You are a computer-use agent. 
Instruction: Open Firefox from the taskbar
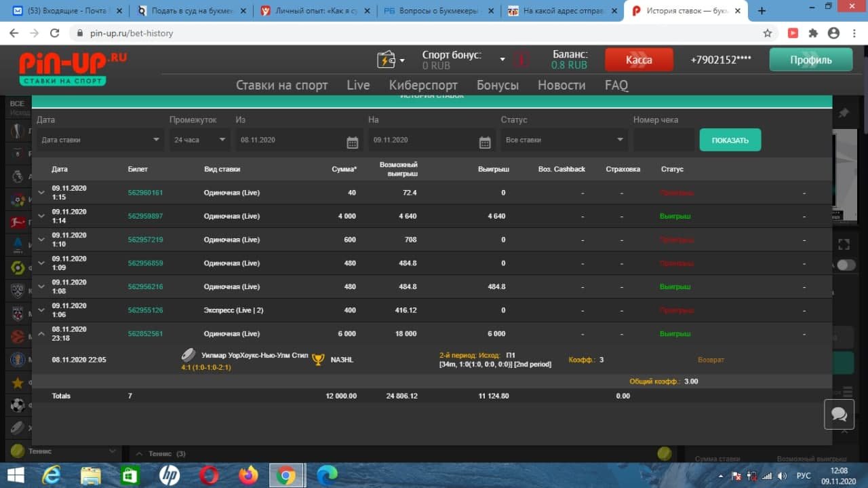(249, 474)
